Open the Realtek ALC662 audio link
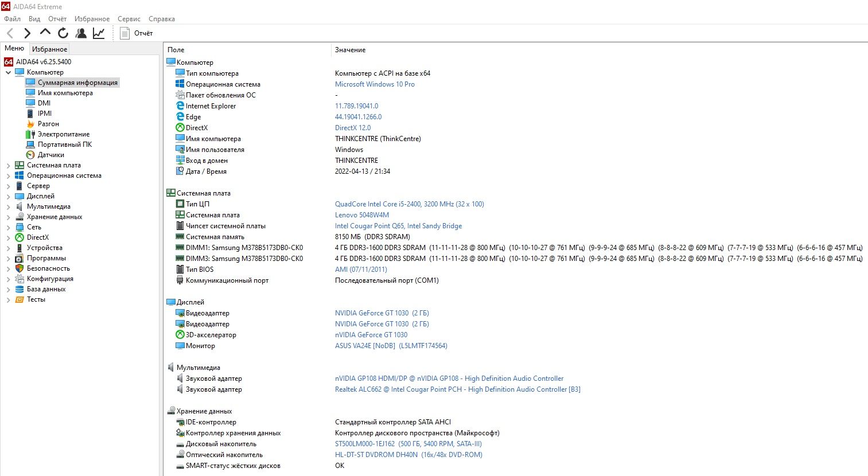The width and height of the screenshot is (868, 476). 458,389
